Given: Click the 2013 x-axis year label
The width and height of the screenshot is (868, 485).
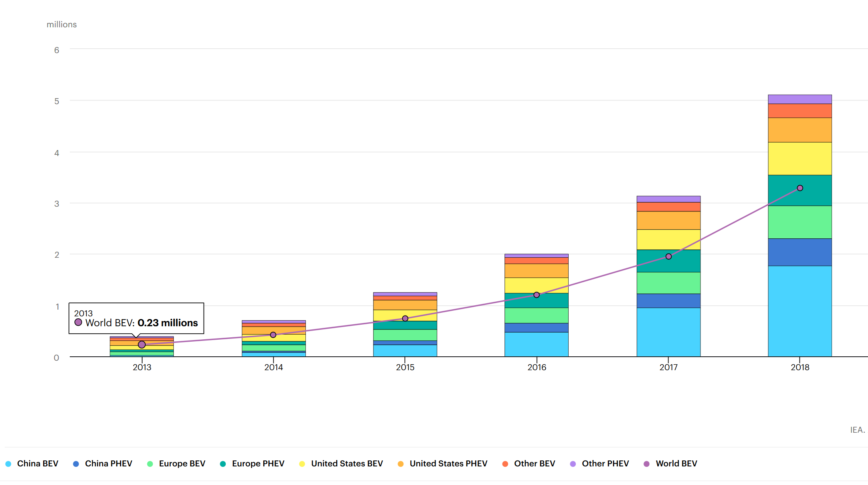Looking at the screenshot, I should (142, 367).
